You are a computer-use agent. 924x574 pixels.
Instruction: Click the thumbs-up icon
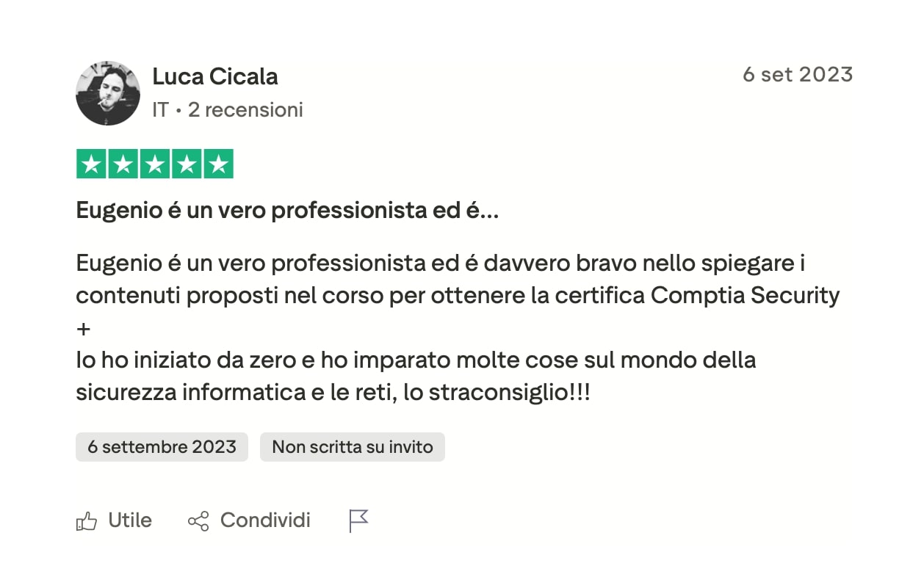point(87,522)
